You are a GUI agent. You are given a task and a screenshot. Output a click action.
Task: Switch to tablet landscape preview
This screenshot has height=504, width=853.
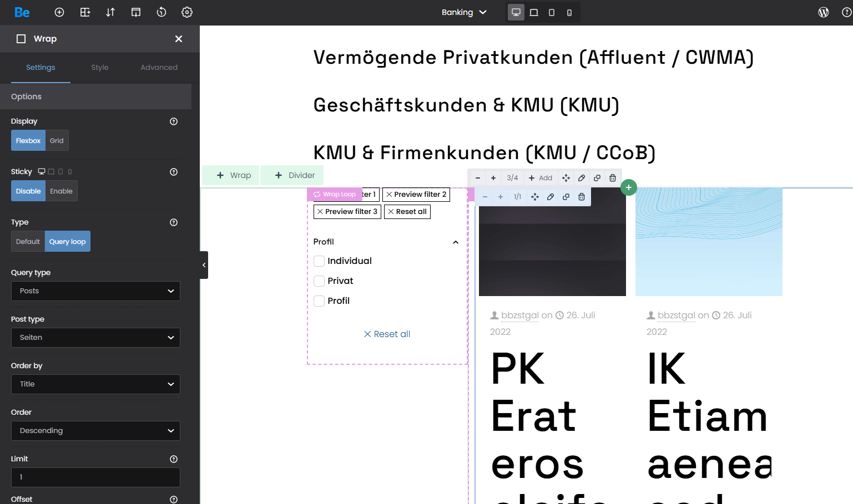(x=534, y=12)
